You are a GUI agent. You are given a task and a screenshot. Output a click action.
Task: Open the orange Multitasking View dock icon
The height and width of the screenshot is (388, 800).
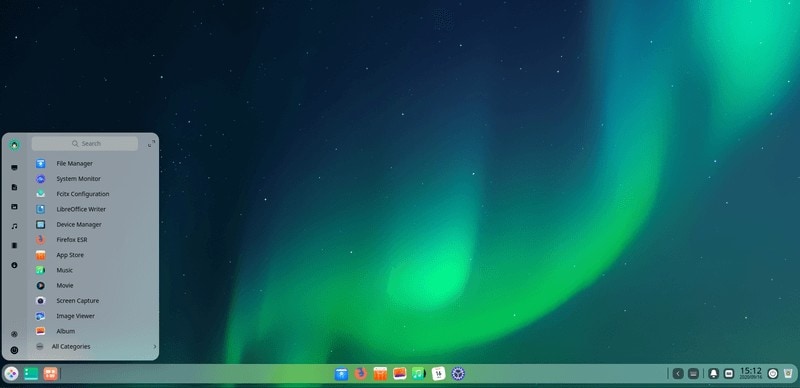[x=50, y=374]
